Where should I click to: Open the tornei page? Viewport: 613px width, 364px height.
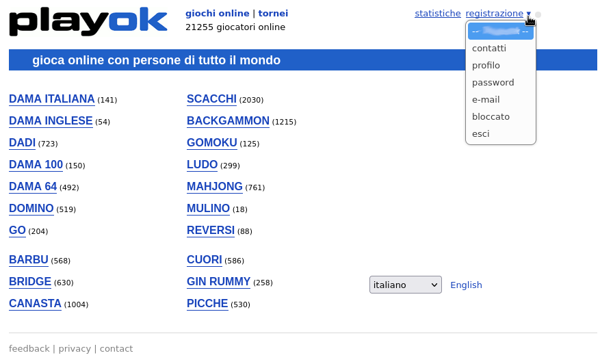click(x=273, y=14)
